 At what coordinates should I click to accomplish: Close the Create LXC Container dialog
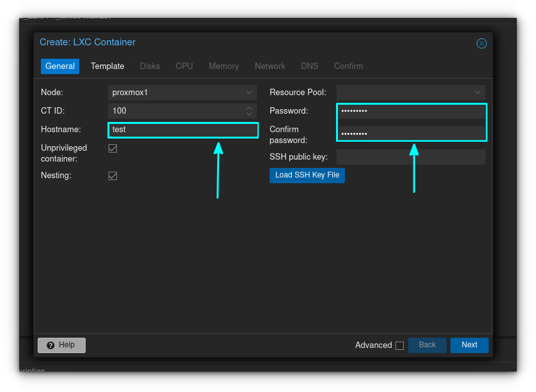[482, 43]
